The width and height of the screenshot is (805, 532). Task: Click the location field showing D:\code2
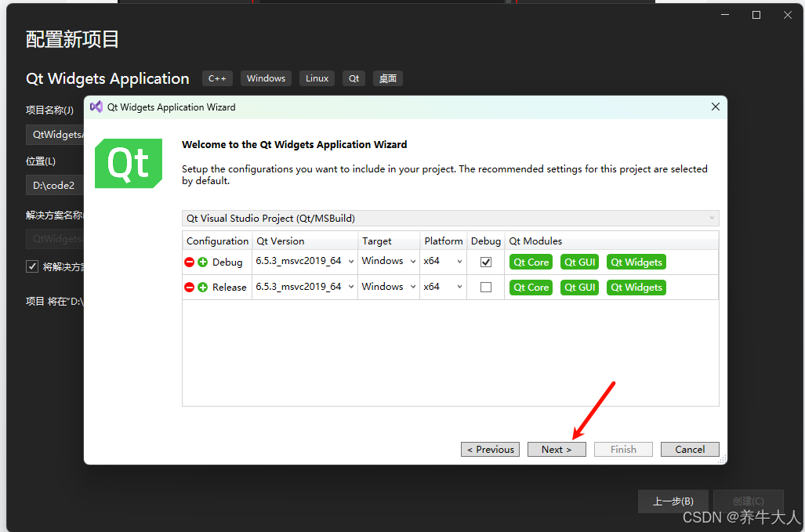click(x=54, y=185)
